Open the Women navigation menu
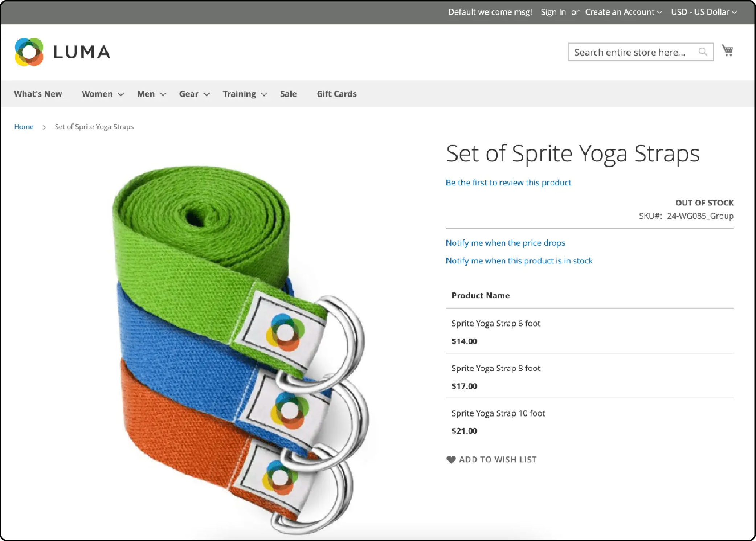Image resolution: width=756 pixels, height=541 pixels. 102,94
